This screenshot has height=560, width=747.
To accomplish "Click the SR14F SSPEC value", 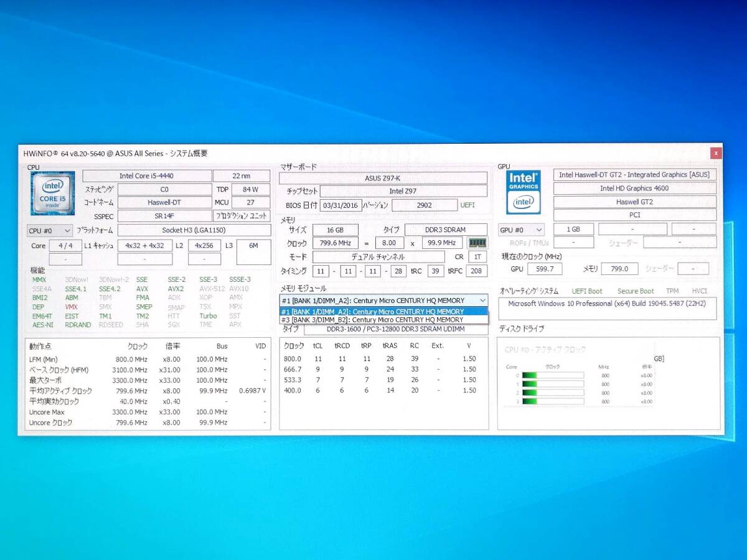I will (164, 217).
